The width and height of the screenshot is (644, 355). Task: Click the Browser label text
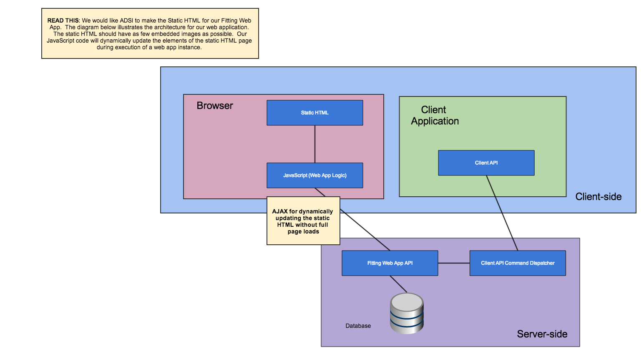215,106
